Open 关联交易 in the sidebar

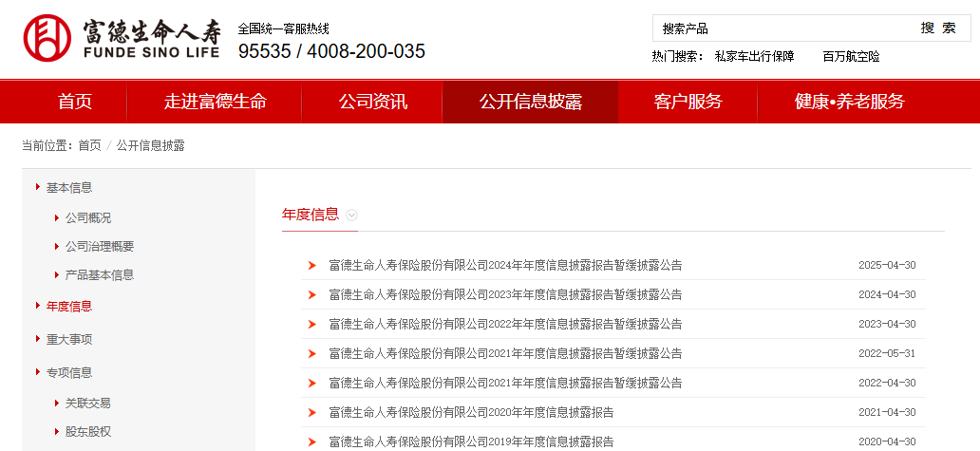[88, 404]
